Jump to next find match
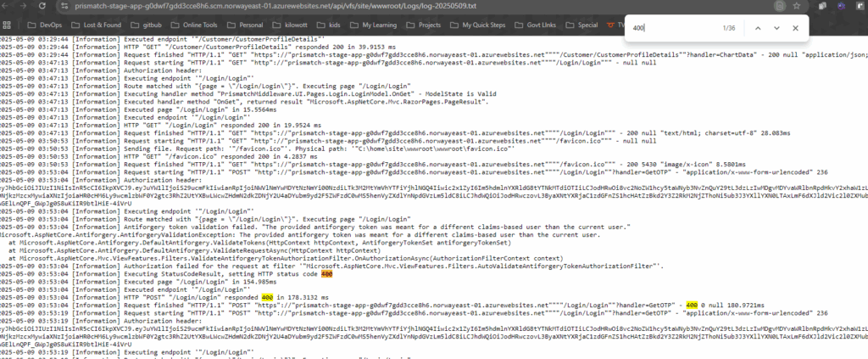Screen dimensions: 868x359 point(776,28)
